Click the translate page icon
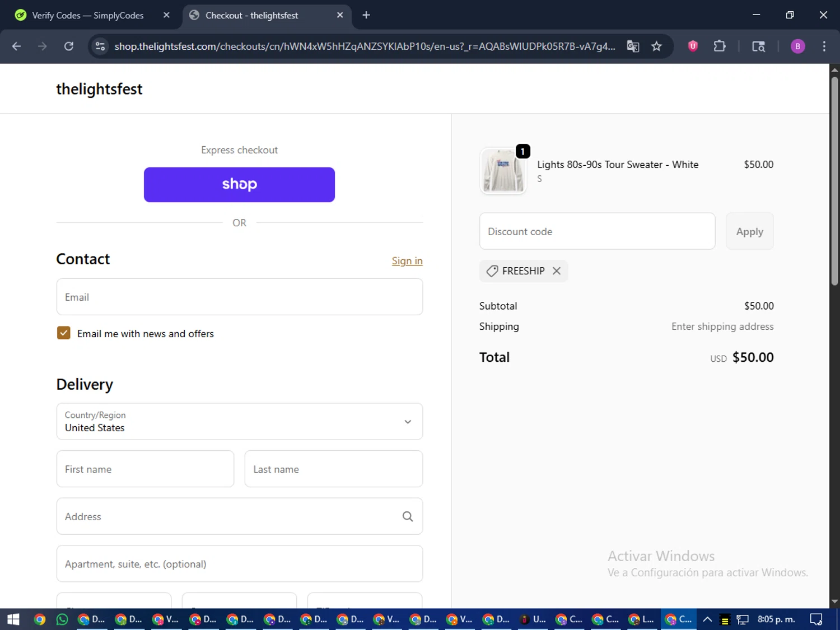The image size is (840, 630). click(x=633, y=46)
